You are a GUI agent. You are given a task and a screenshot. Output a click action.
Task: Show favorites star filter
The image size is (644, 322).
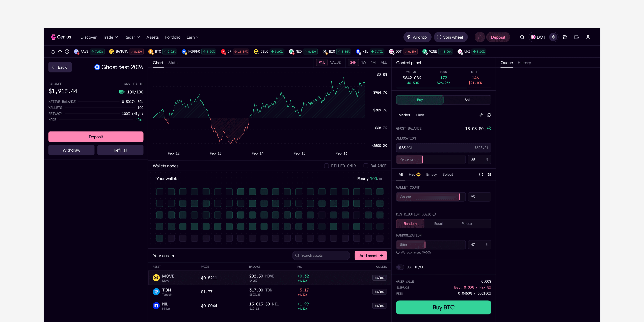(60, 51)
